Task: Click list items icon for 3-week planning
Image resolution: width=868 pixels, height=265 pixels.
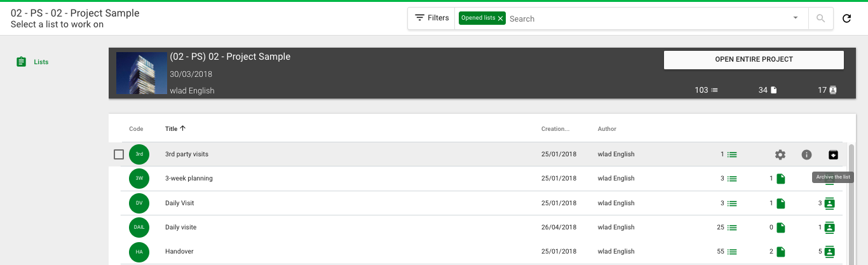Action: pyautogui.click(x=732, y=179)
